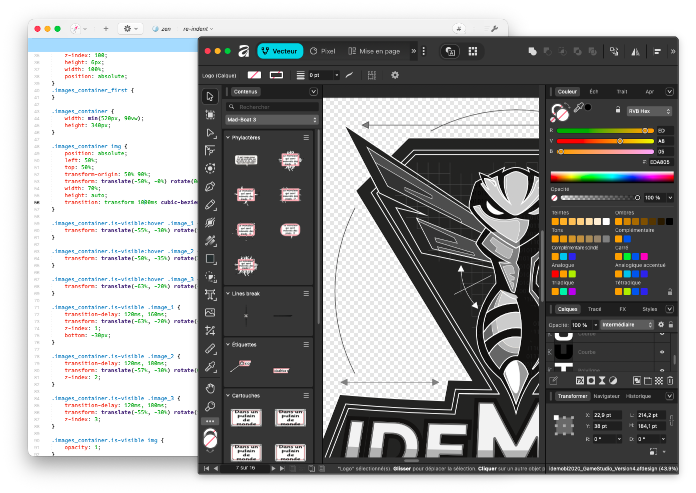Viewport: 696px width, 493px height.
Task: Select the Move tool arrow
Action: click(x=210, y=96)
